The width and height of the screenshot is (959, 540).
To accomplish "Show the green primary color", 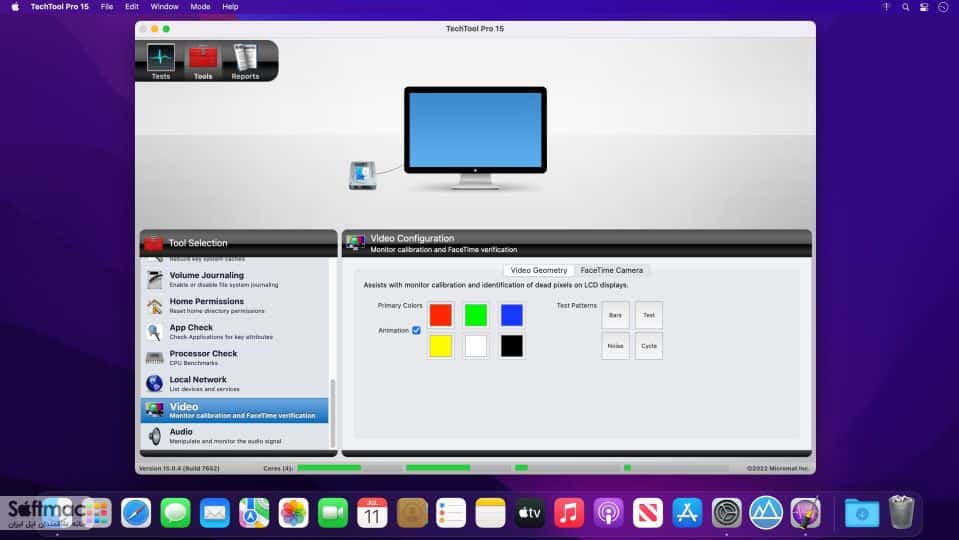I will tap(476, 315).
